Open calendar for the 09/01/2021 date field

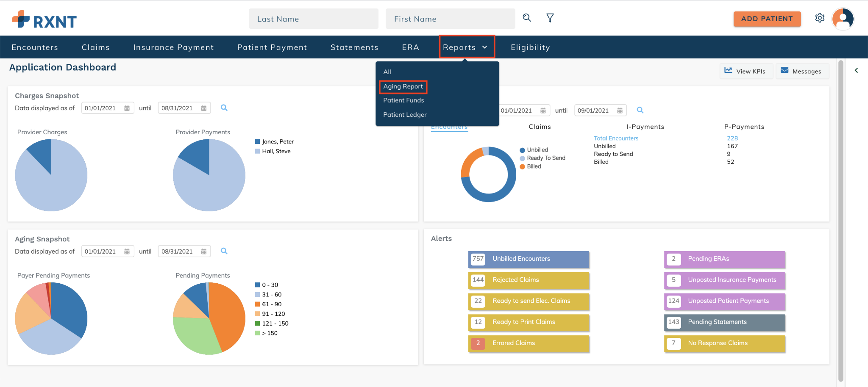pyautogui.click(x=620, y=111)
